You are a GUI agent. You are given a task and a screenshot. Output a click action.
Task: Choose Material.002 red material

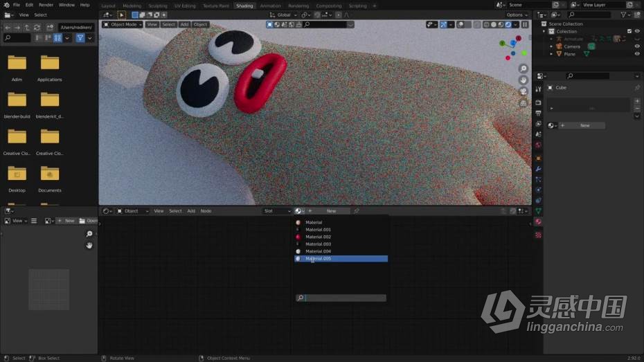(x=341, y=237)
